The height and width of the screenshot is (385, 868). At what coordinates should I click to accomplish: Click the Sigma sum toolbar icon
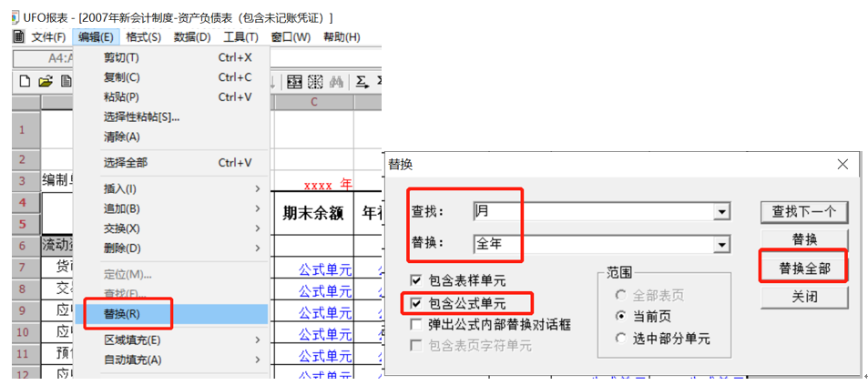pos(362,81)
